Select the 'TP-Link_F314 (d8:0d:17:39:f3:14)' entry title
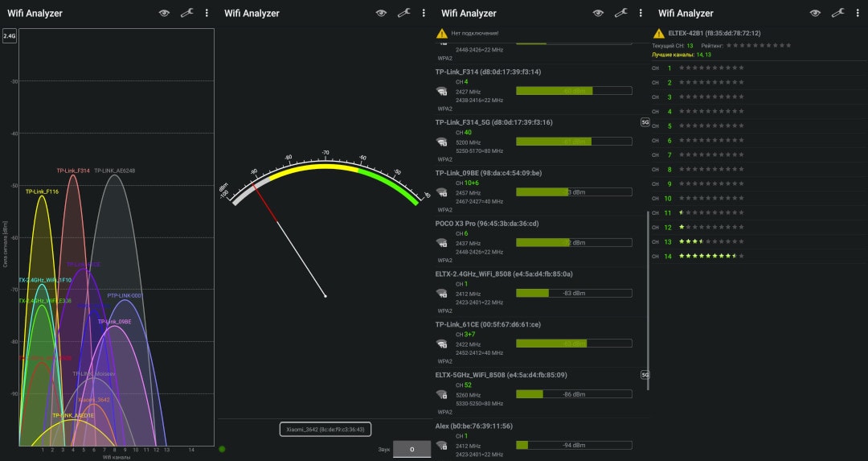 [x=489, y=72]
